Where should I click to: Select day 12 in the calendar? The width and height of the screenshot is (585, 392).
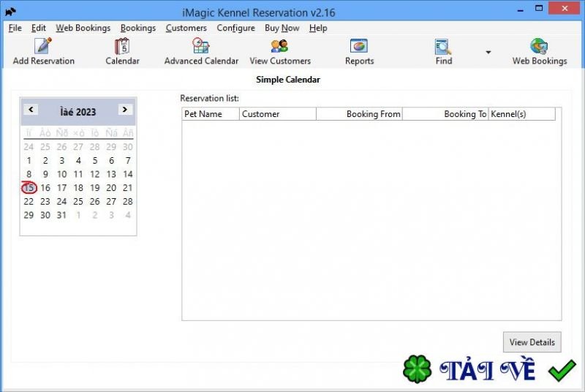tap(95, 174)
